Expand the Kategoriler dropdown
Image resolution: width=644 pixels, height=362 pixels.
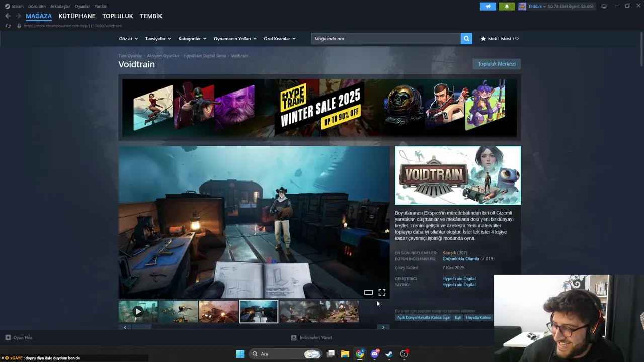tap(192, 39)
